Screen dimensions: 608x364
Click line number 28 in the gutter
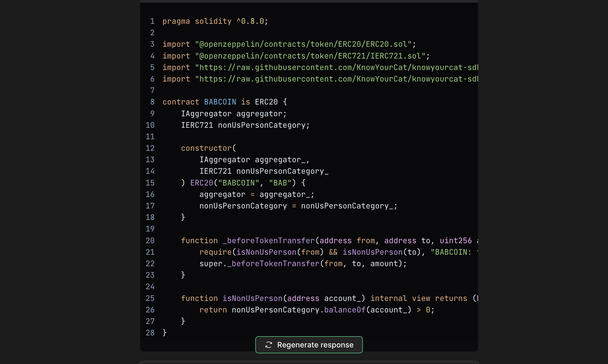pos(150,333)
